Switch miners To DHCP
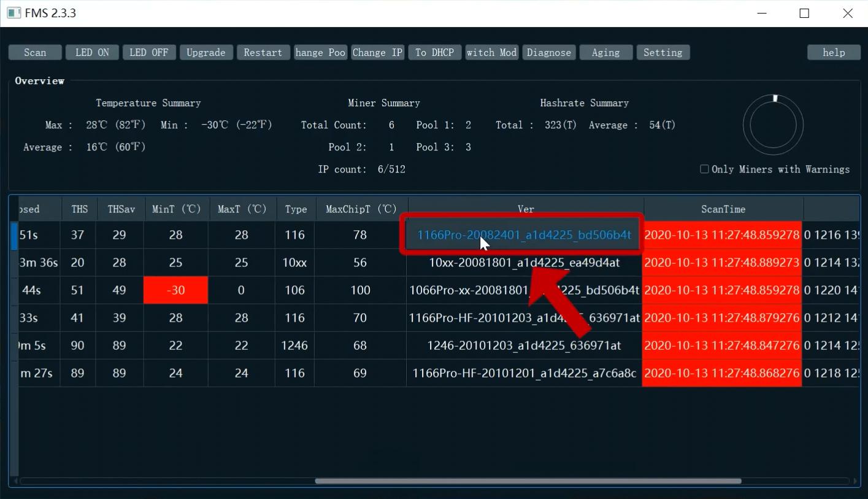Image resolution: width=868 pixels, height=499 pixels. [434, 53]
